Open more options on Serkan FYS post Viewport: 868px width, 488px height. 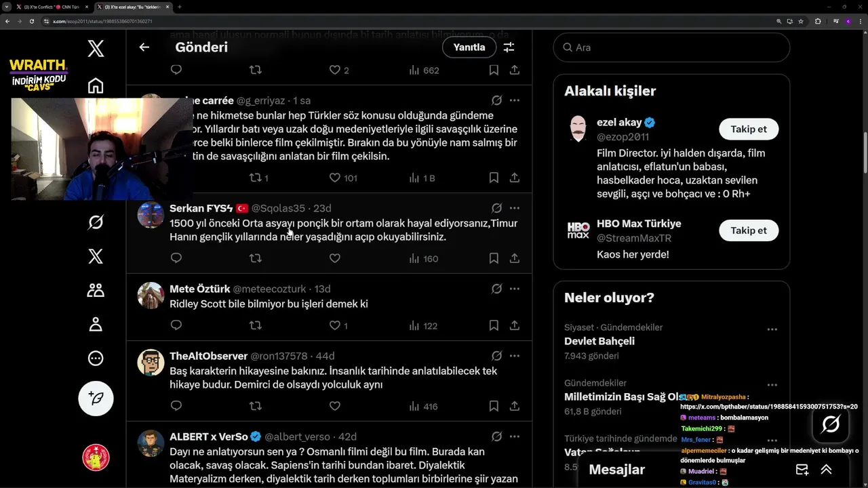[515, 208]
